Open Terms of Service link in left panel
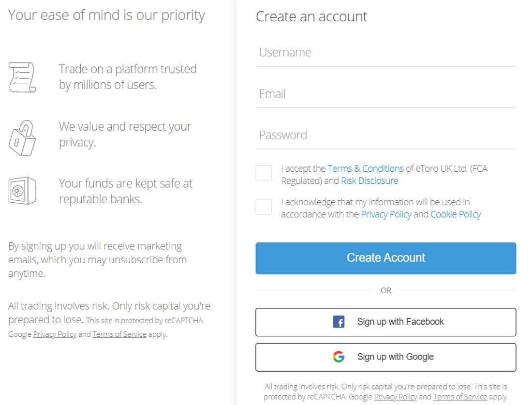The width and height of the screenshot is (532, 405). click(x=119, y=334)
